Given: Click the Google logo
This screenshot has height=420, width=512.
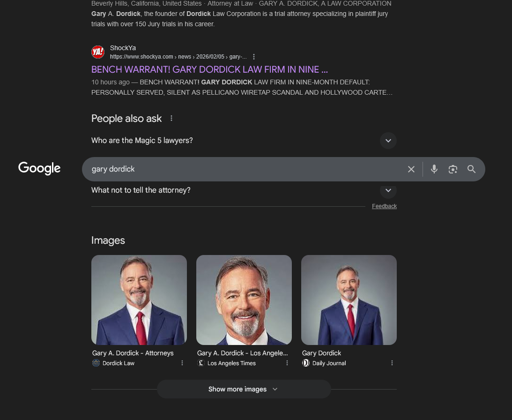Looking at the screenshot, I should coord(39,168).
